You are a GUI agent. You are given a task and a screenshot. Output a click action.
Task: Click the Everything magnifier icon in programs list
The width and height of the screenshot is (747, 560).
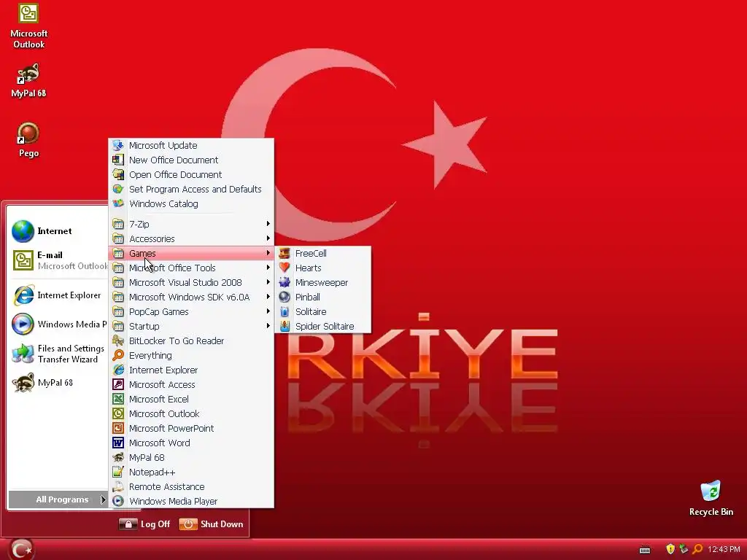(x=118, y=355)
